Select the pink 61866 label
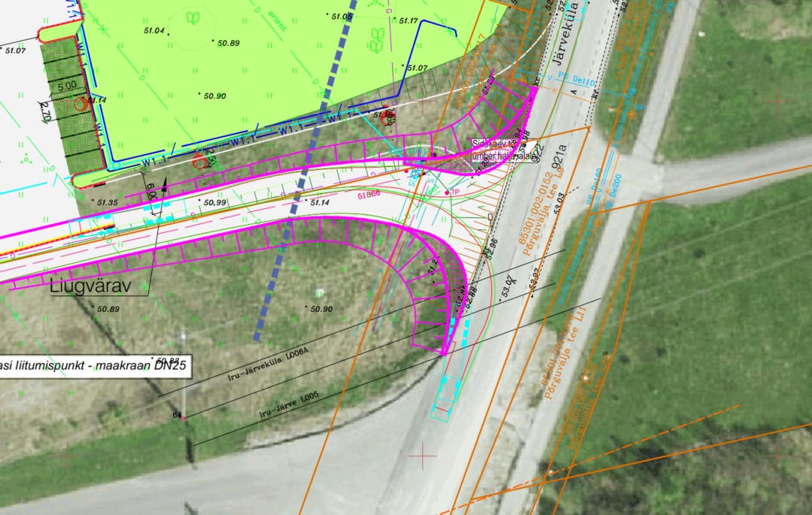The width and height of the screenshot is (812, 515). point(368,195)
